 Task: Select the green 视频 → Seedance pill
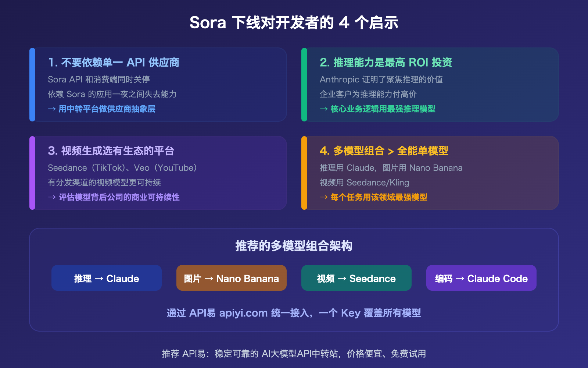click(356, 278)
